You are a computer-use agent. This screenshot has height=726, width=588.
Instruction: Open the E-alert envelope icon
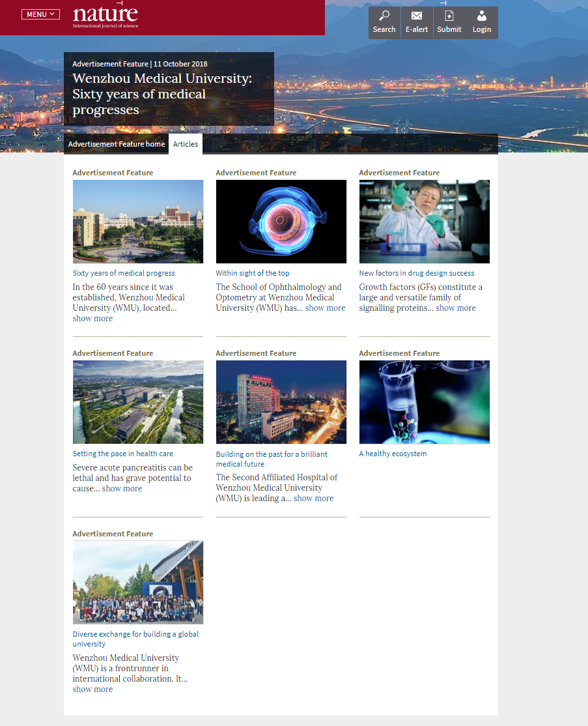[x=417, y=16]
